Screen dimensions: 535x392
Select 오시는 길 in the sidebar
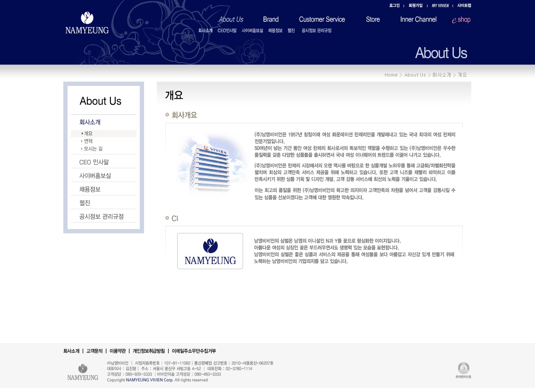click(x=93, y=149)
